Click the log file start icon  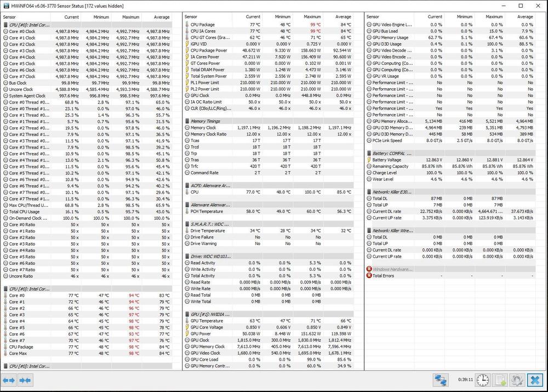pos(500,380)
